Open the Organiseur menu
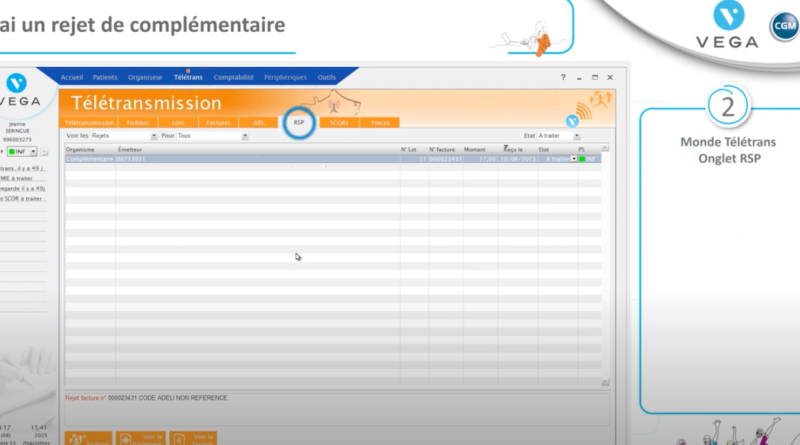The image size is (800, 445). coord(145,78)
